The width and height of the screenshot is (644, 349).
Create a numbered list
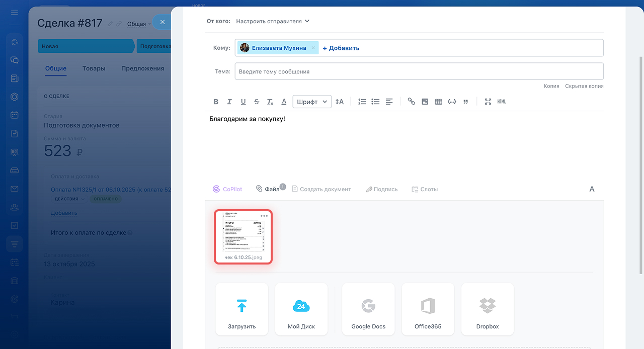362,102
